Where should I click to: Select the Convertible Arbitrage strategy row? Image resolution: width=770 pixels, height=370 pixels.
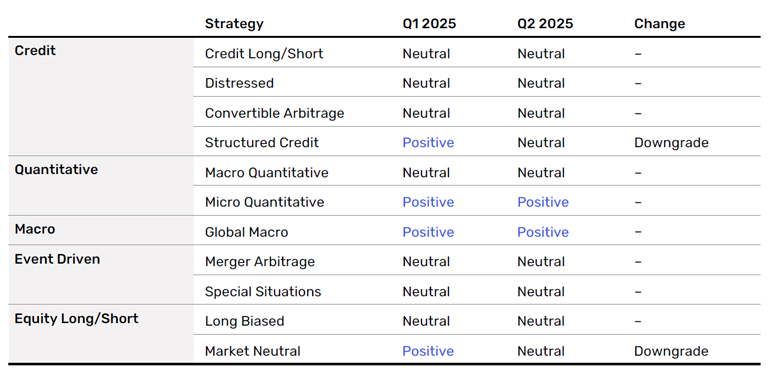point(477,113)
